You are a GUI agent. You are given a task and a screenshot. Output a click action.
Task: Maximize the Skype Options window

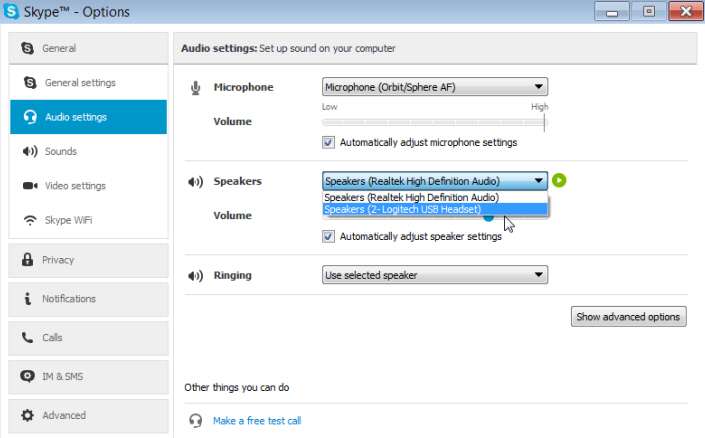pos(648,11)
